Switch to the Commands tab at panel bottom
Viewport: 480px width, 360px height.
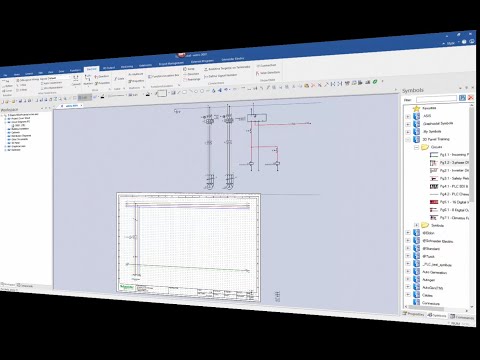(462, 317)
